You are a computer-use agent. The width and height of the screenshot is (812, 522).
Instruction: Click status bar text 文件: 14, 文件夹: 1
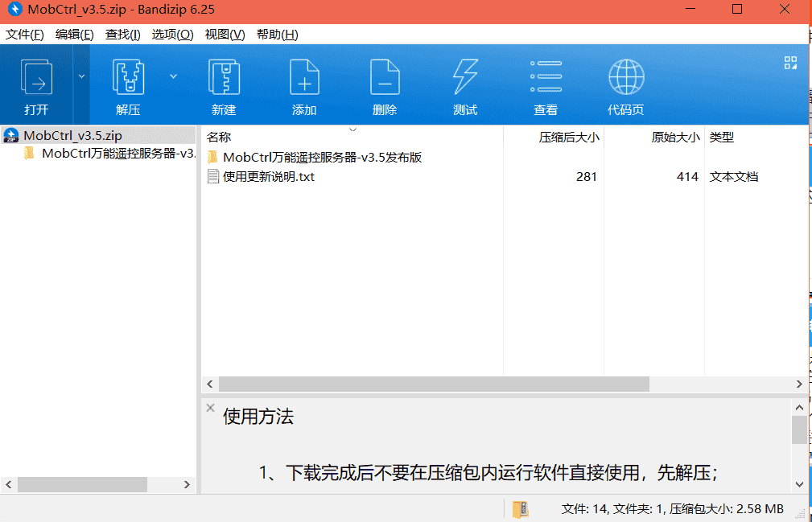pos(612,509)
